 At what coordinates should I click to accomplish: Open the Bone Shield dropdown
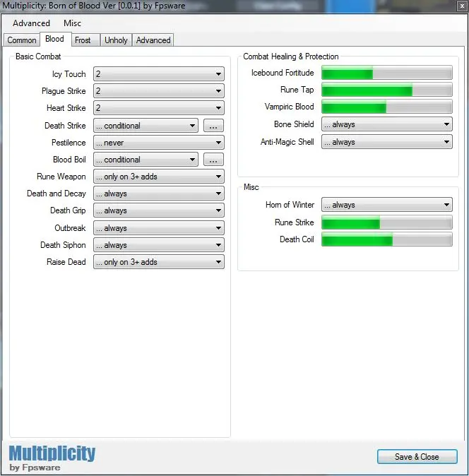(x=387, y=124)
